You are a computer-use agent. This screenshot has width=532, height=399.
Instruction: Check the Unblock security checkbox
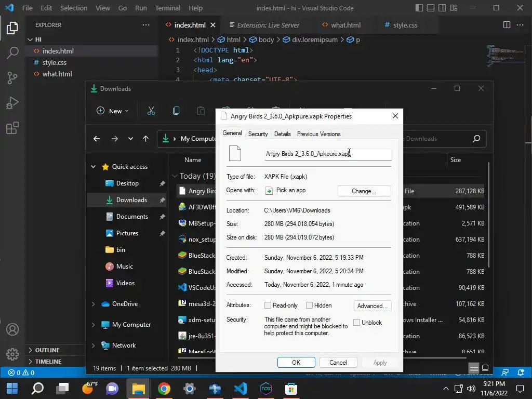(356, 322)
